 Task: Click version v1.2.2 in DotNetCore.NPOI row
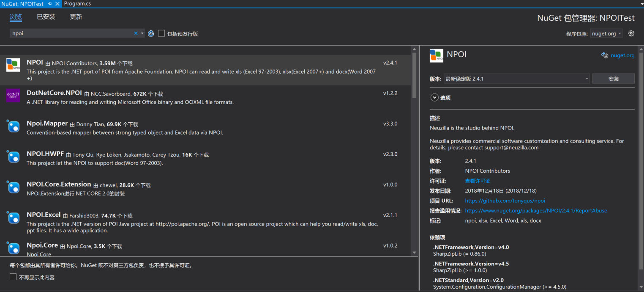390,93
